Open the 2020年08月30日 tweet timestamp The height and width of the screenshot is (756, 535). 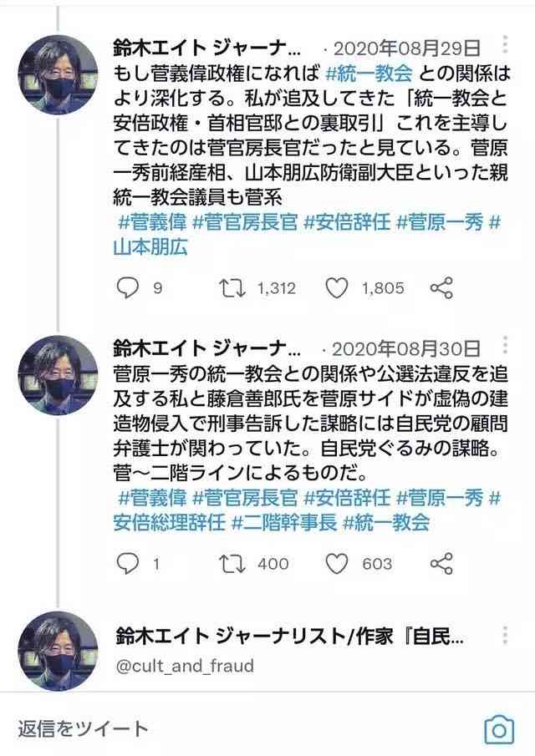pyautogui.click(x=406, y=348)
